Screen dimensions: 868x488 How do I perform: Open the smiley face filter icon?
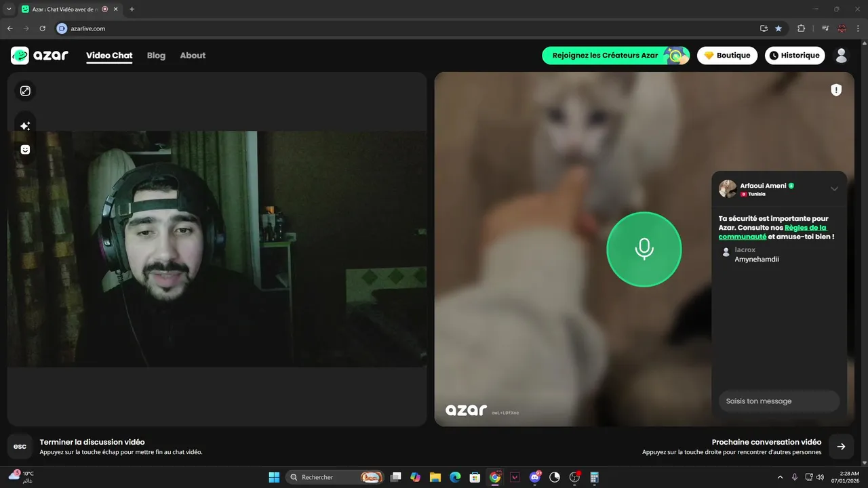(x=25, y=149)
